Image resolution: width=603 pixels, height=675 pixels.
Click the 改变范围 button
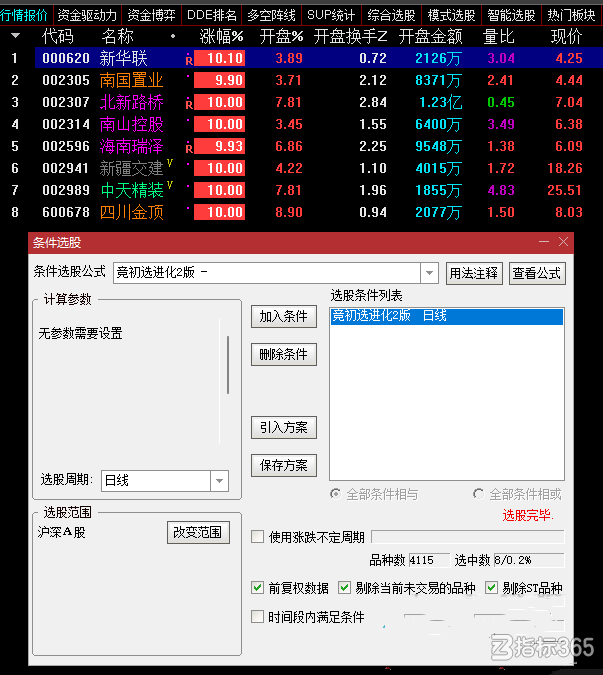[x=198, y=533]
